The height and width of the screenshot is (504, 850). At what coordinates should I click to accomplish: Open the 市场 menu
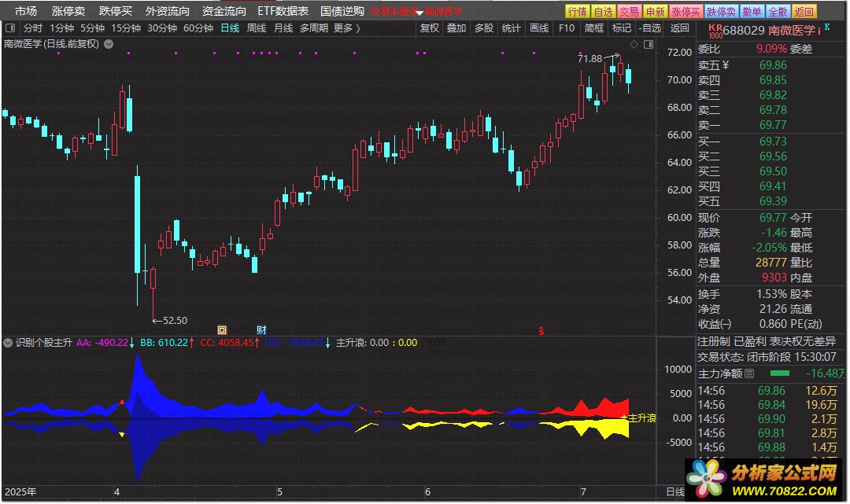pyautogui.click(x=25, y=11)
